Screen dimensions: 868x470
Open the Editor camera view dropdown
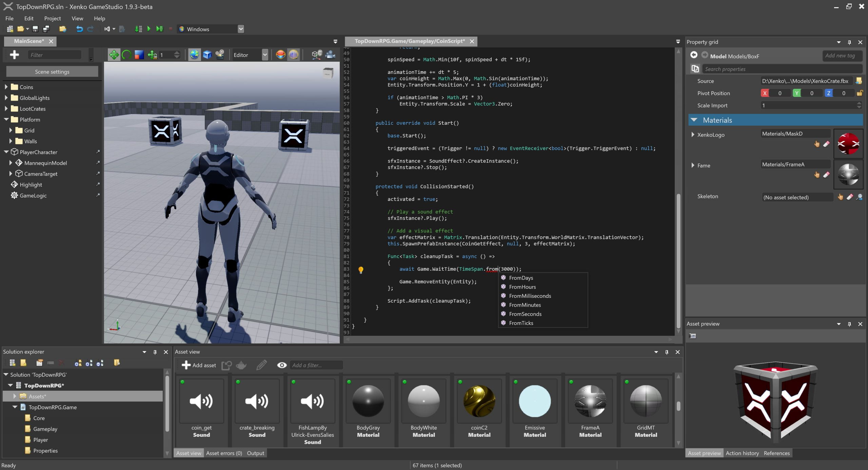[x=264, y=55]
